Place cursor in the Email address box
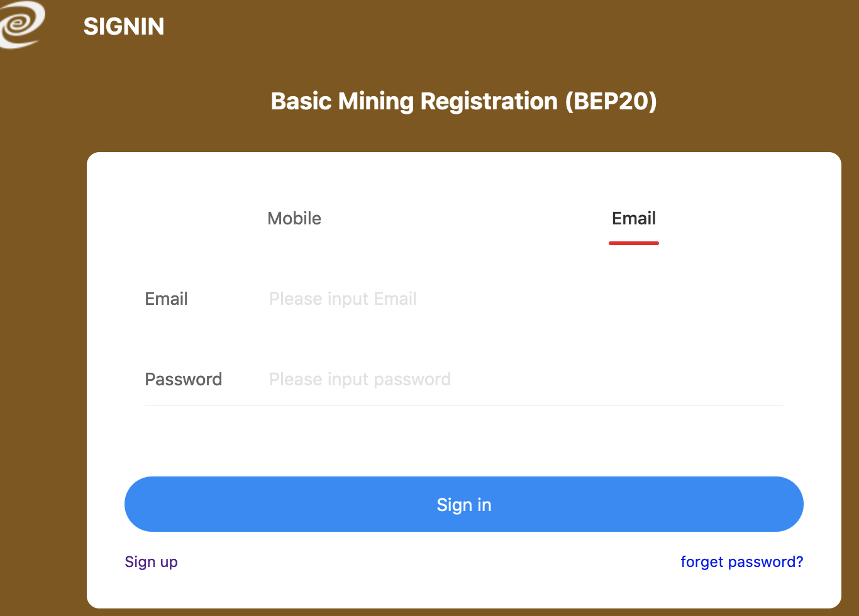859x616 pixels. (x=526, y=299)
